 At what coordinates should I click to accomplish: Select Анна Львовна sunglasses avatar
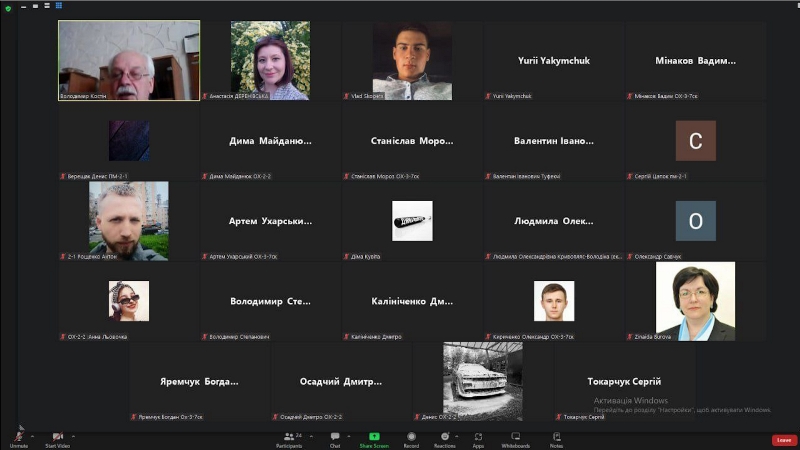pos(129,301)
